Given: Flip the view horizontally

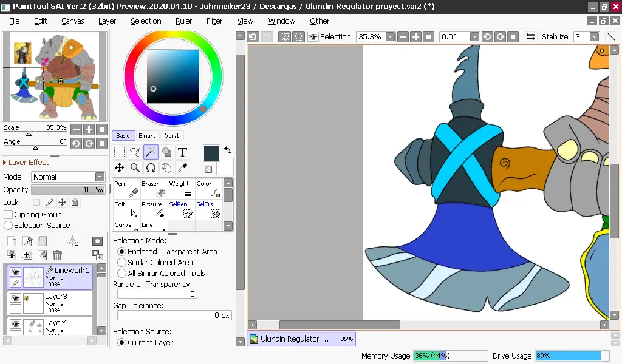Looking at the screenshot, I should click(x=530, y=37).
